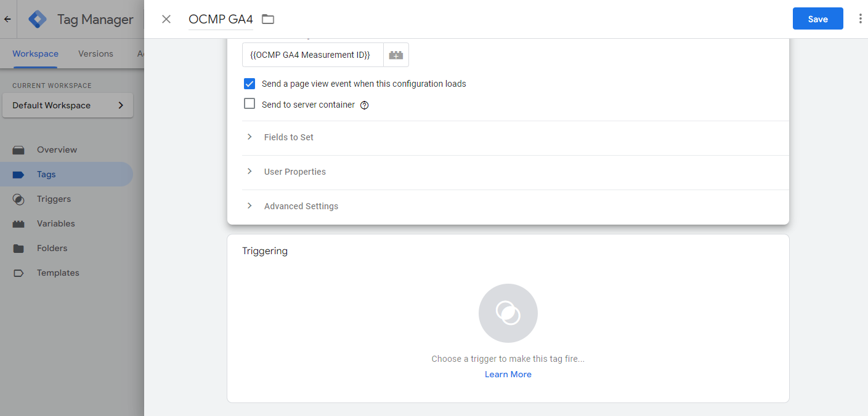Expand the Advanced Settings section
This screenshot has width=868, height=416.
(x=508, y=206)
